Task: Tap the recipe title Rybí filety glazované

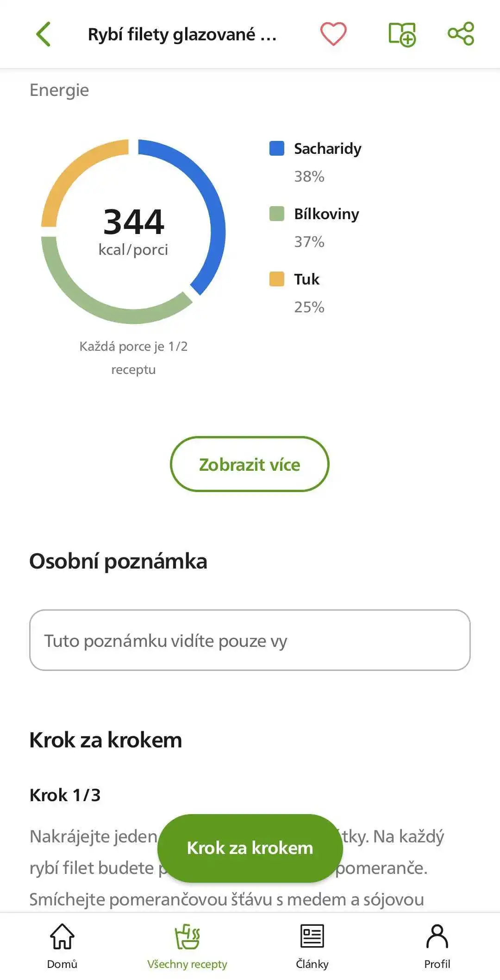Action: 182,34
